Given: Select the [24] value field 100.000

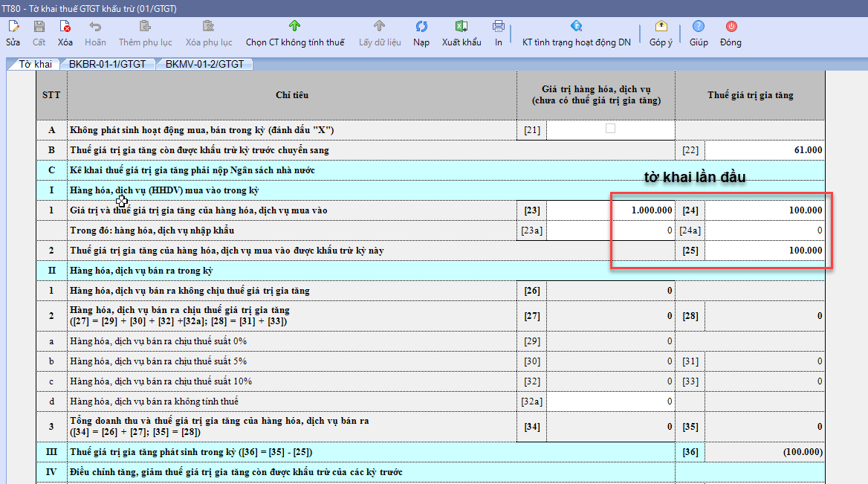Looking at the screenshot, I should [765, 210].
